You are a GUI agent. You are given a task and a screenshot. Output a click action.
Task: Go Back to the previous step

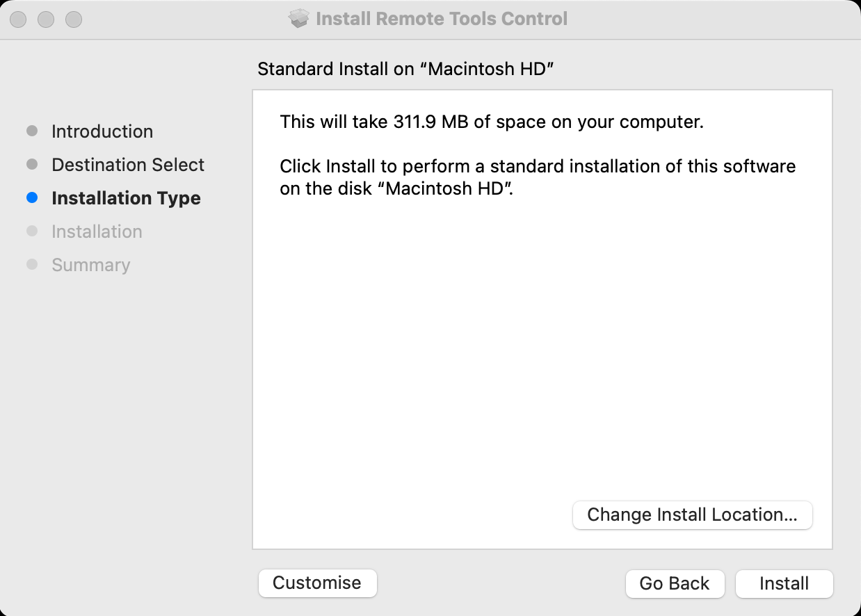[x=675, y=583]
